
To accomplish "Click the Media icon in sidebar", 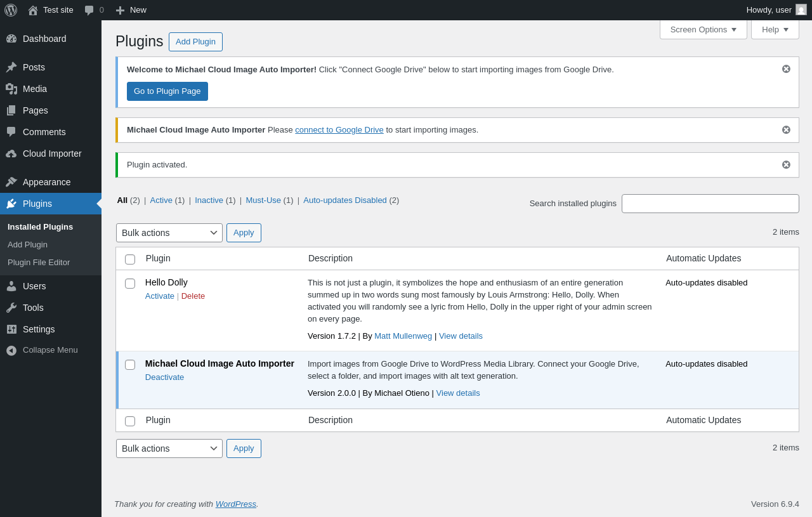I will click(x=11, y=89).
